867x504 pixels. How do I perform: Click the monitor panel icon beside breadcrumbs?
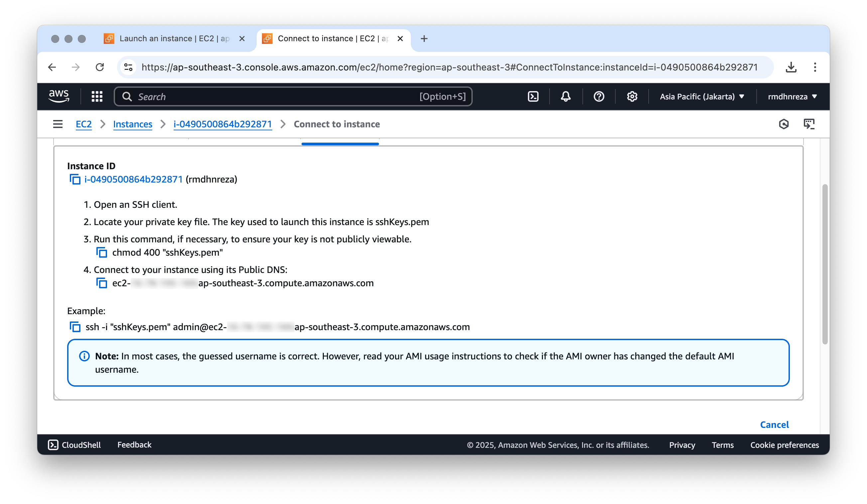point(809,124)
